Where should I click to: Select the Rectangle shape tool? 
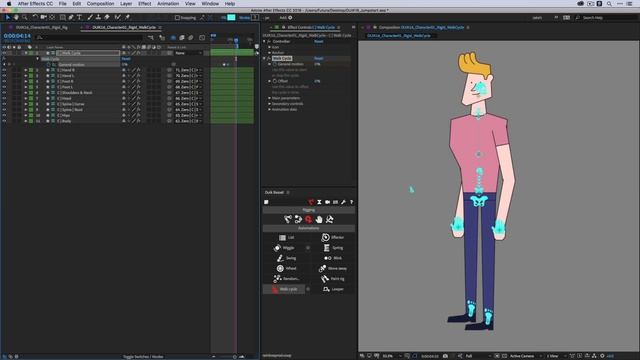coord(62,18)
